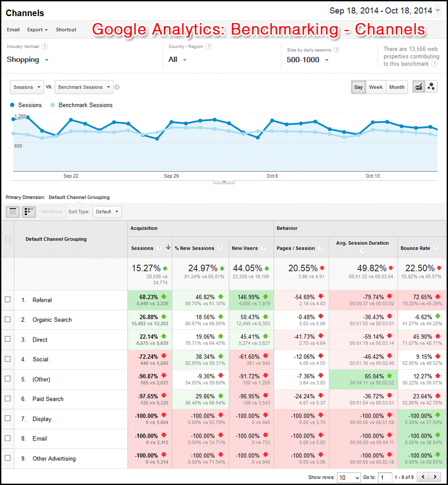Toggle the select-all rows checkbox
Image resolution: width=448 pixels, height=485 pixels.
tap(8, 239)
